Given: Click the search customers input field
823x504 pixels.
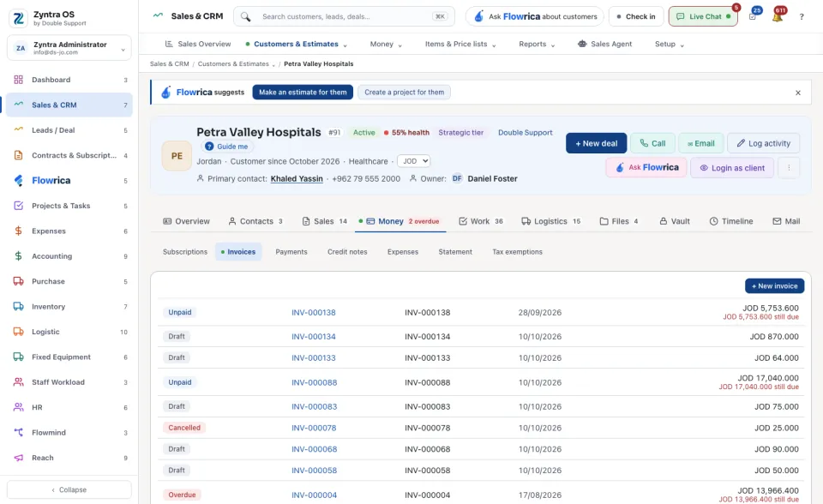Looking at the screenshot, I should (x=346, y=17).
